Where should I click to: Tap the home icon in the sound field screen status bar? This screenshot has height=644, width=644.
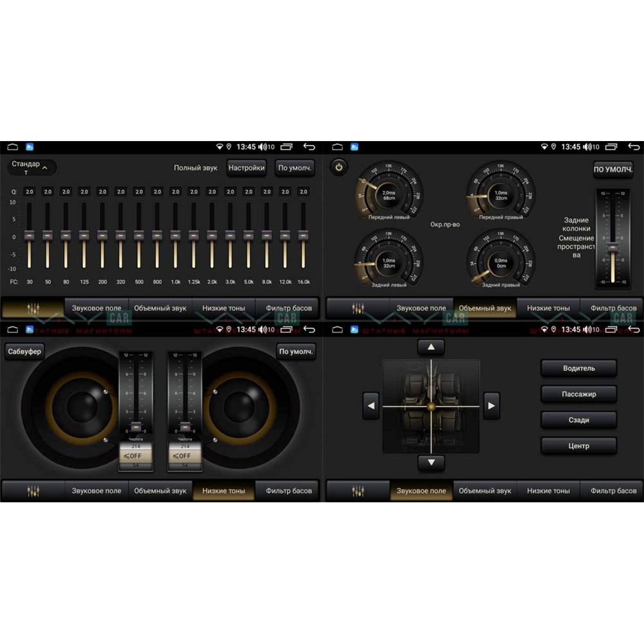[337, 329]
